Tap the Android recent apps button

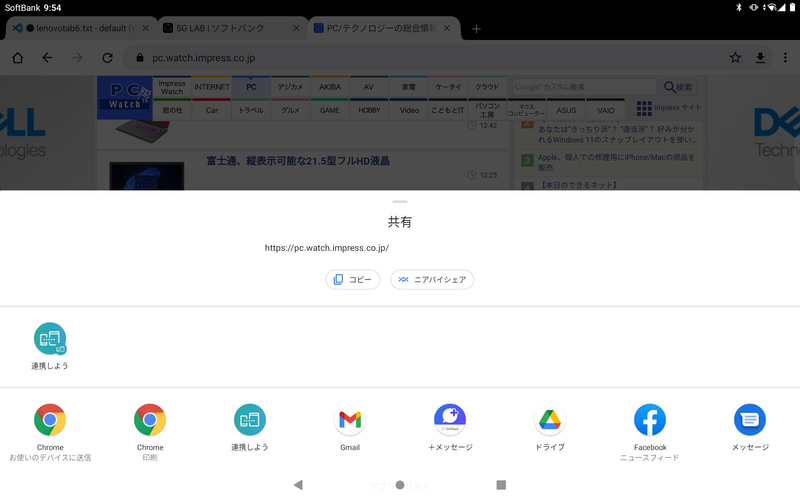[501, 485]
